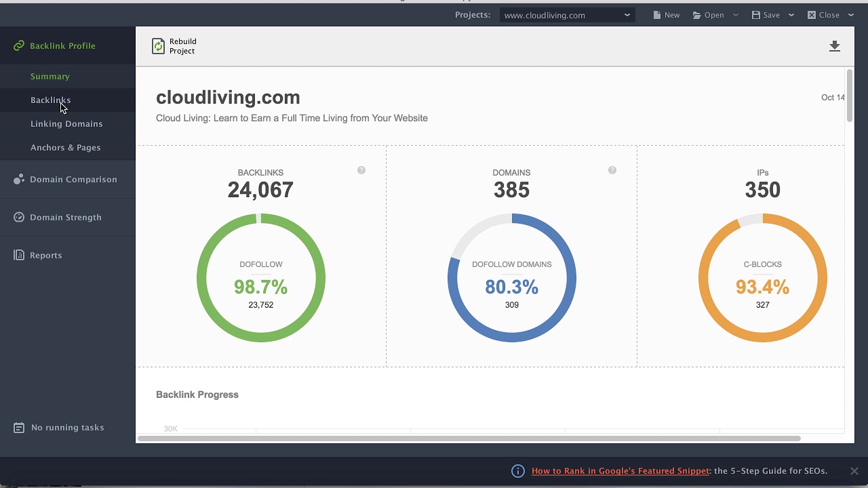Click the info icon in the bottom banner
This screenshot has height=488, width=868.
click(x=517, y=471)
